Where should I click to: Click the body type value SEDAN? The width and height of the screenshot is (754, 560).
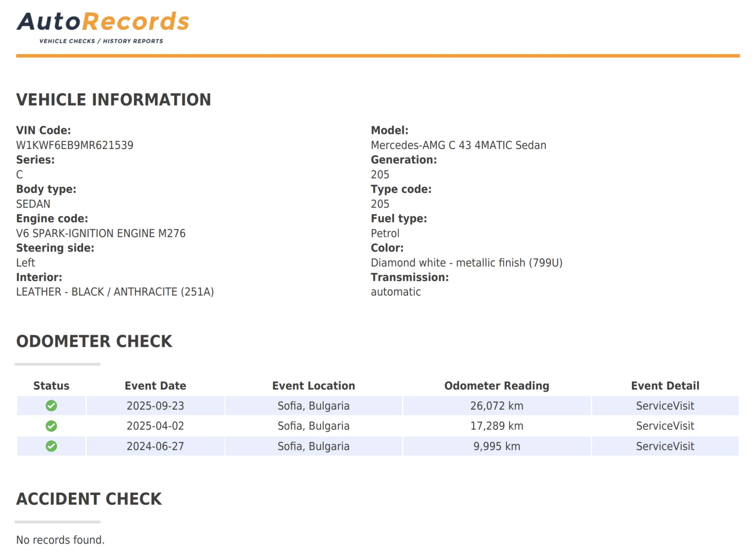[33, 204]
